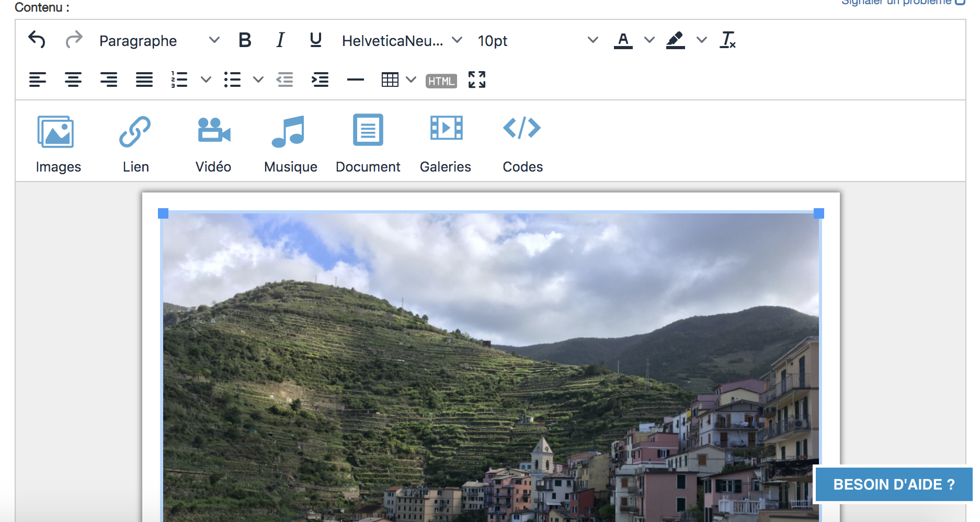Insert embed Codes
Viewport: 980px width, 522px height.
point(522,143)
